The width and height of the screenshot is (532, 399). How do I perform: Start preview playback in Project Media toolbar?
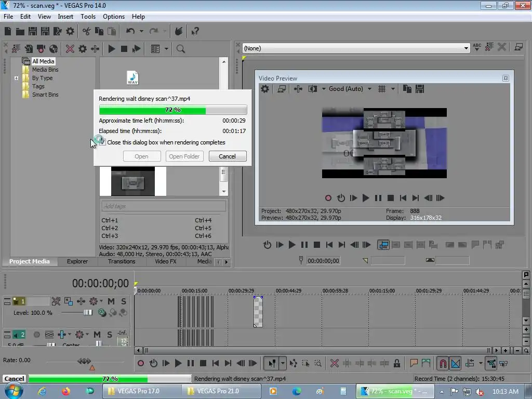click(112, 49)
